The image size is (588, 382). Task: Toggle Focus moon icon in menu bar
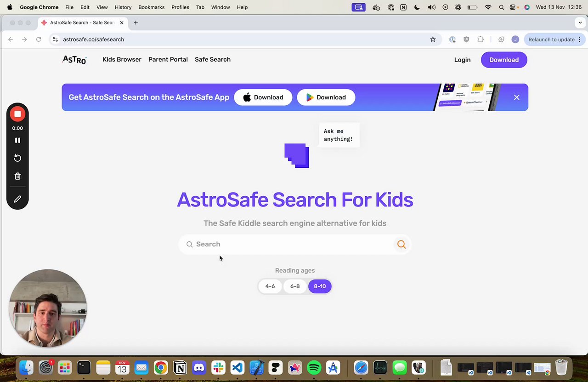[417, 7]
